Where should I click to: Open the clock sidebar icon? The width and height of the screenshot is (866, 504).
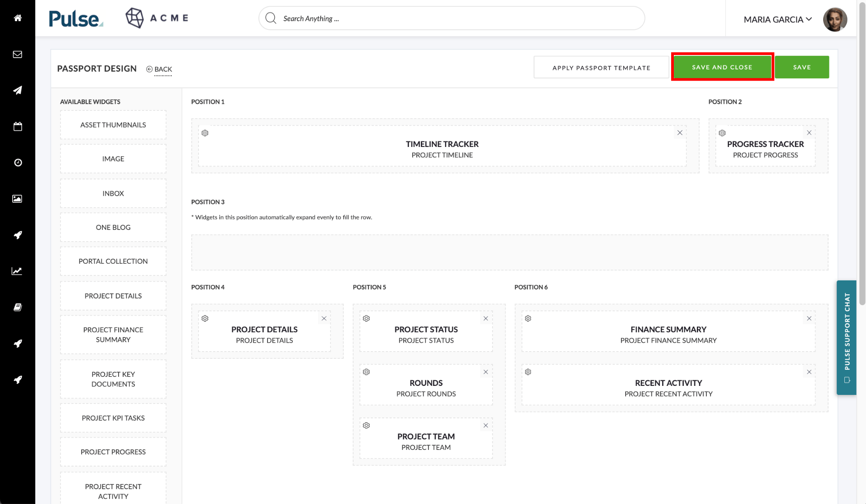coord(18,163)
